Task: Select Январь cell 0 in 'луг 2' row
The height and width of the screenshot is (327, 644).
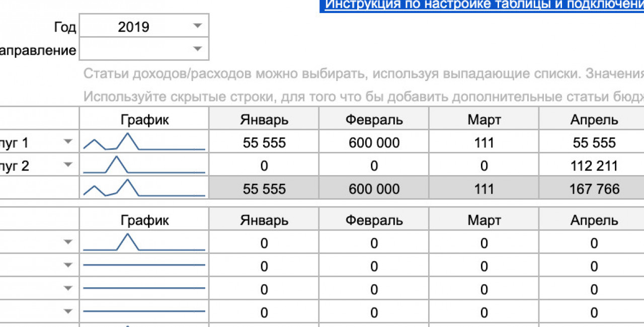Action: pos(264,166)
